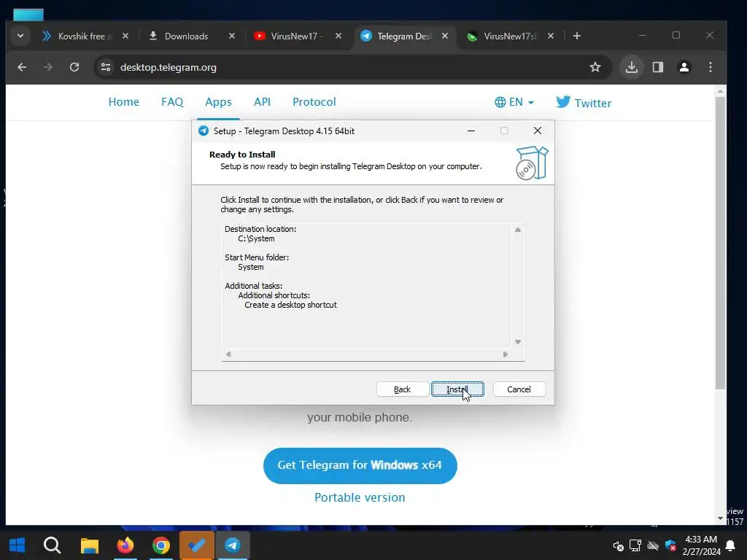Screen dimensions: 747x560
Task: Reload the current page
Action: point(74,67)
